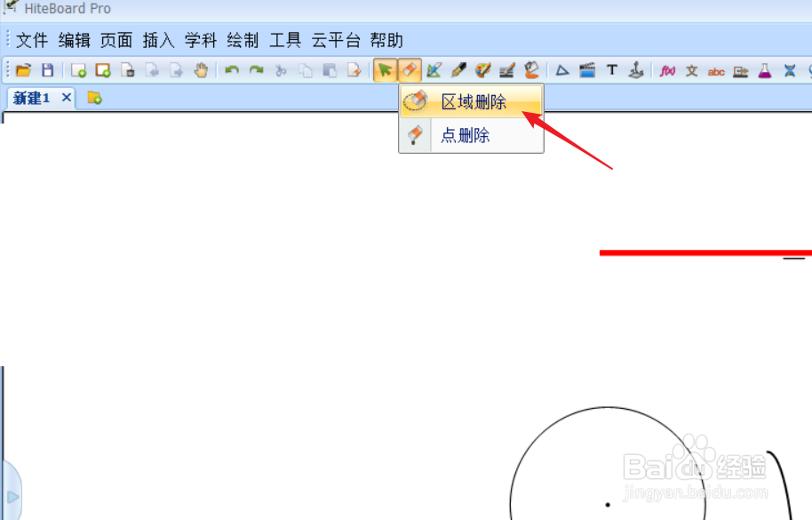812x520 pixels.
Task: Click the Save floppy disk icon
Action: [x=48, y=70]
